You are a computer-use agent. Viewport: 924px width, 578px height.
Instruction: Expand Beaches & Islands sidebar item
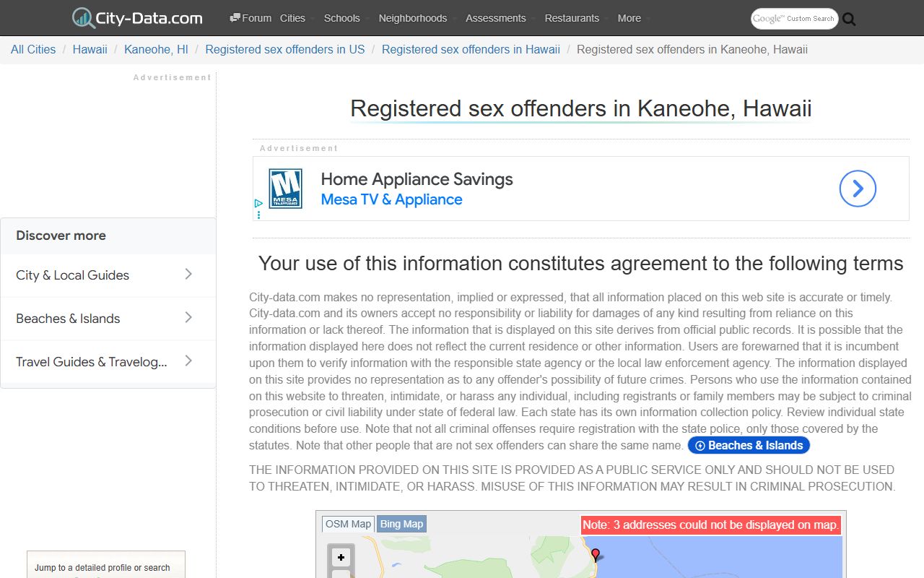(108, 319)
